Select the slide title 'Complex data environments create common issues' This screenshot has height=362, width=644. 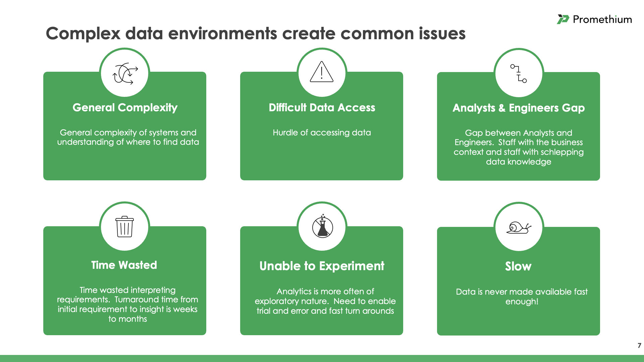[256, 34]
